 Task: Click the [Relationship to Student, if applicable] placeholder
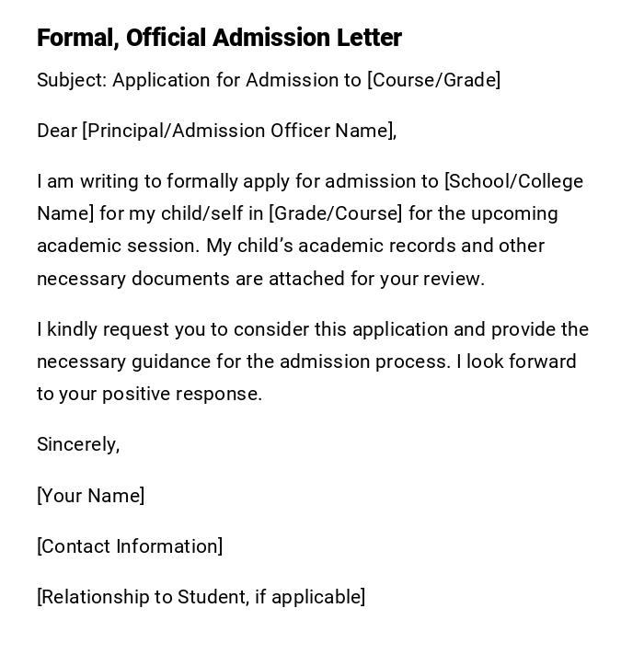click(201, 597)
